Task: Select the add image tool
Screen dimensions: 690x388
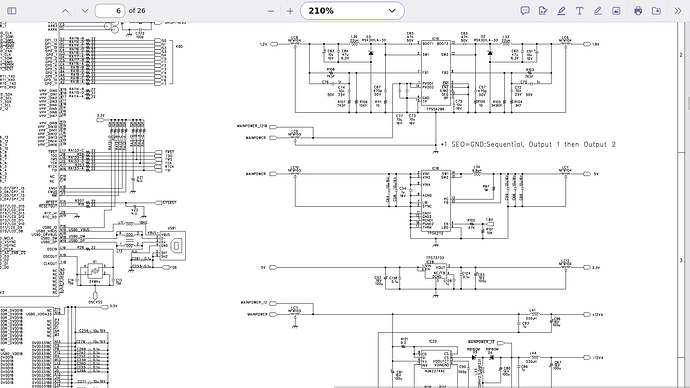Action: (x=616, y=11)
